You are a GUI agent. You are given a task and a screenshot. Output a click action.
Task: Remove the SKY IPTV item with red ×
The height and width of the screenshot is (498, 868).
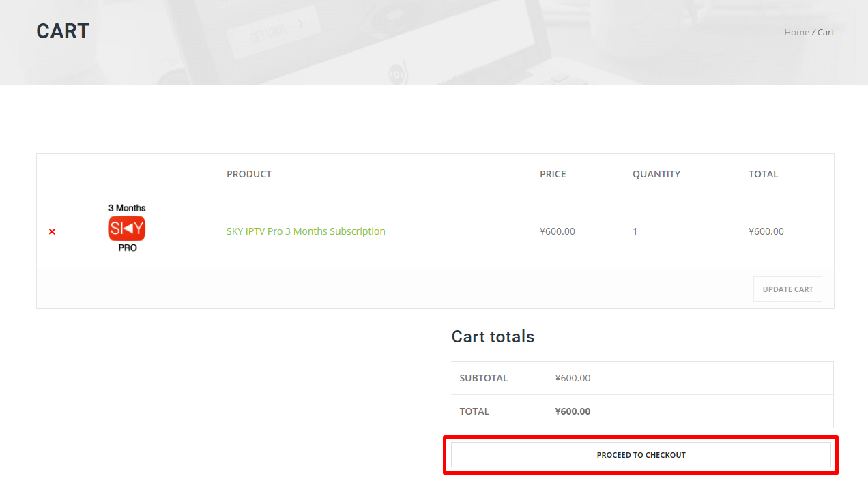pos(52,232)
